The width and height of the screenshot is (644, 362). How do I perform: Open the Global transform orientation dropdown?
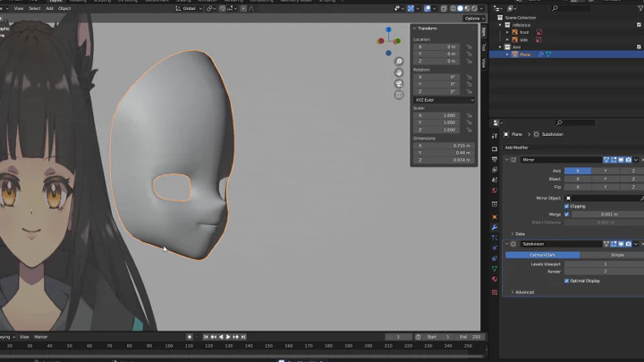191,8
